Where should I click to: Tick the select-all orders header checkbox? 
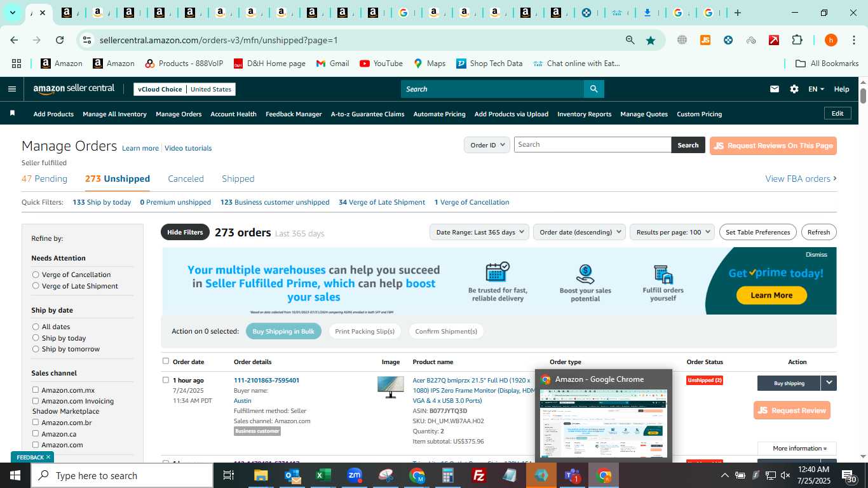tap(166, 361)
